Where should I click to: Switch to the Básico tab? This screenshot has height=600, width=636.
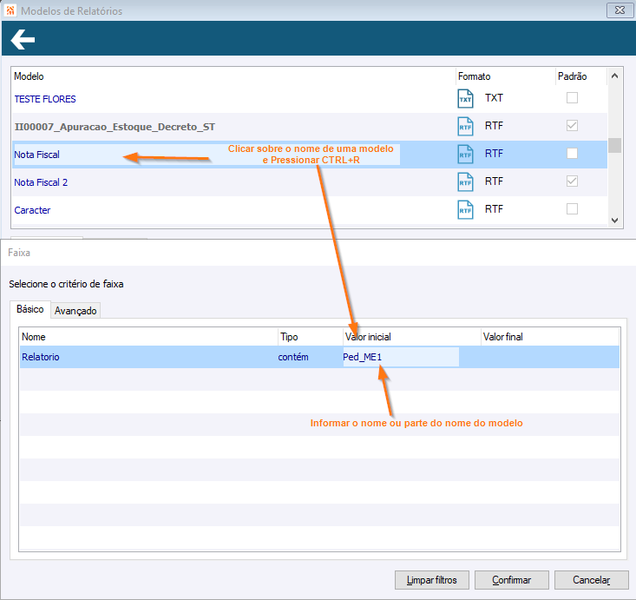click(x=30, y=309)
